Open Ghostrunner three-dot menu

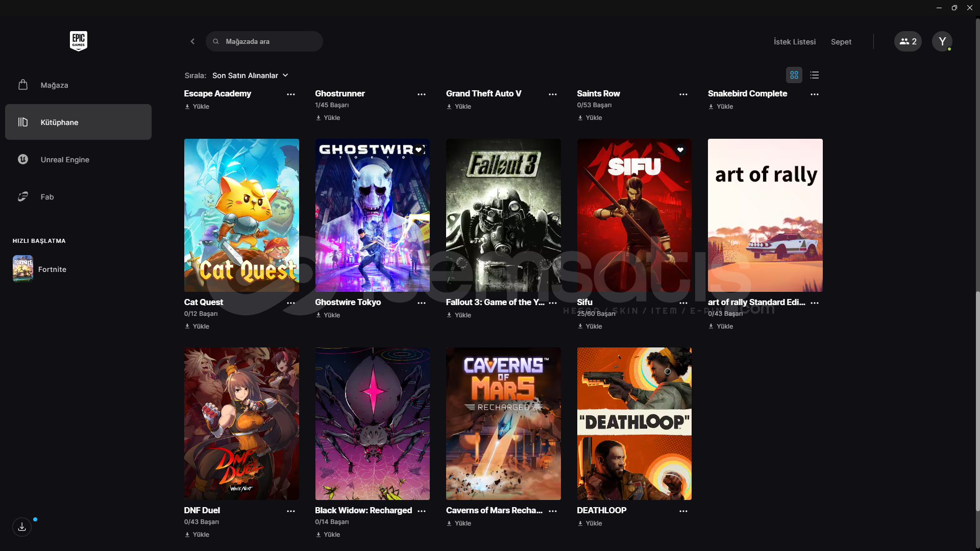point(422,94)
